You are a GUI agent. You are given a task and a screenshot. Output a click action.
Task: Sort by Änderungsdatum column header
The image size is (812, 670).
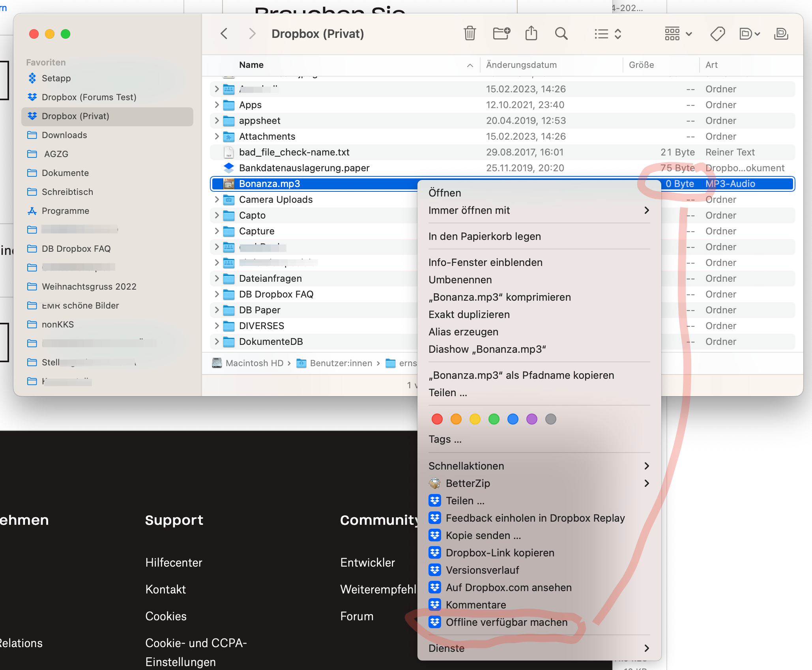click(x=552, y=65)
